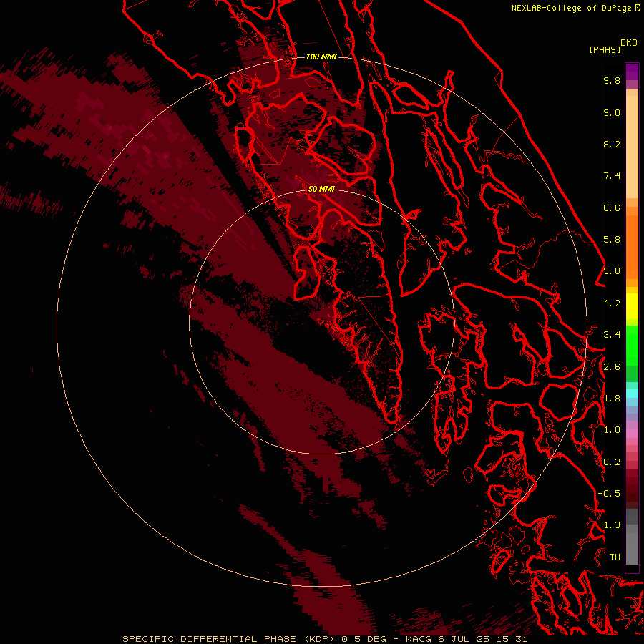Screen dimensions: 644x644
Task: Click the SPECIFIC DIFFERENTIAL PHASE (KDP) caption
Action: click(228, 639)
